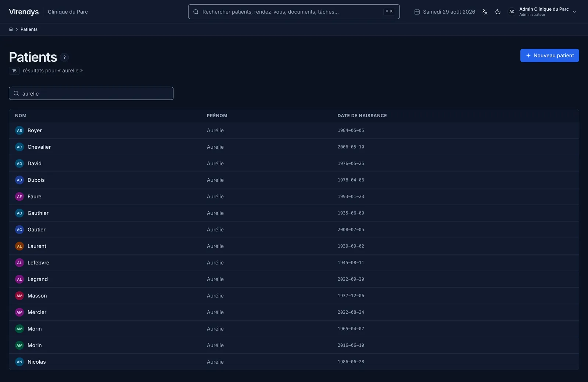Select patient name Gauthier
Viewport: 588px width, 382px height.
[38, 213]
